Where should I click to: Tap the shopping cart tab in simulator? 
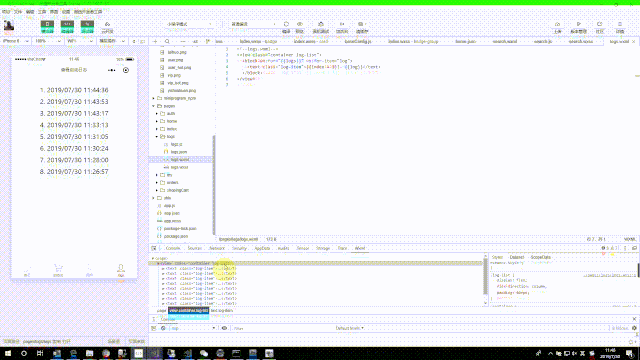(58, 270)
